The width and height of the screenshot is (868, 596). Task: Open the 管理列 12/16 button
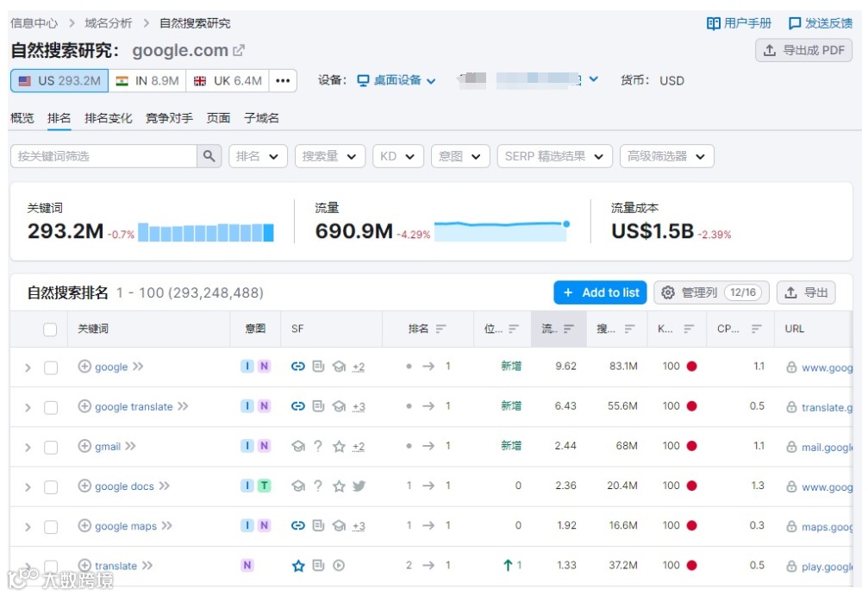click(711, 292)
